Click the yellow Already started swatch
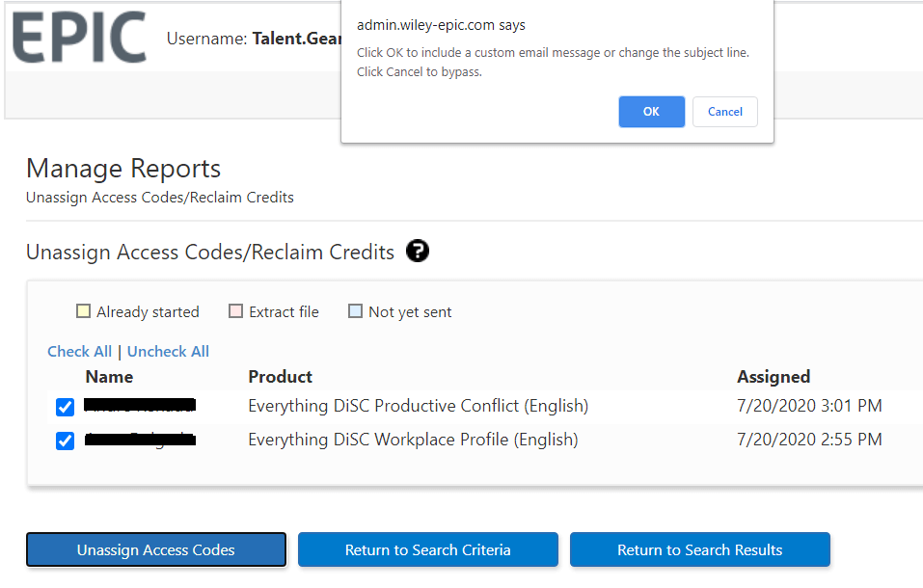 pyautogui.click(x=84, y=310)
